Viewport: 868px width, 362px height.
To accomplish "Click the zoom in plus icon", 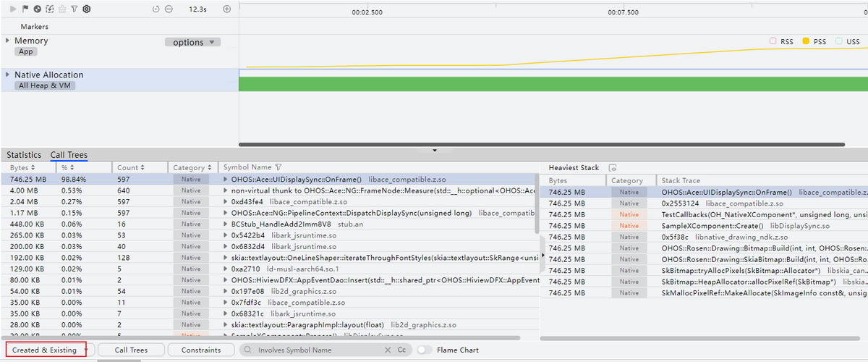I will pos(227,9).
